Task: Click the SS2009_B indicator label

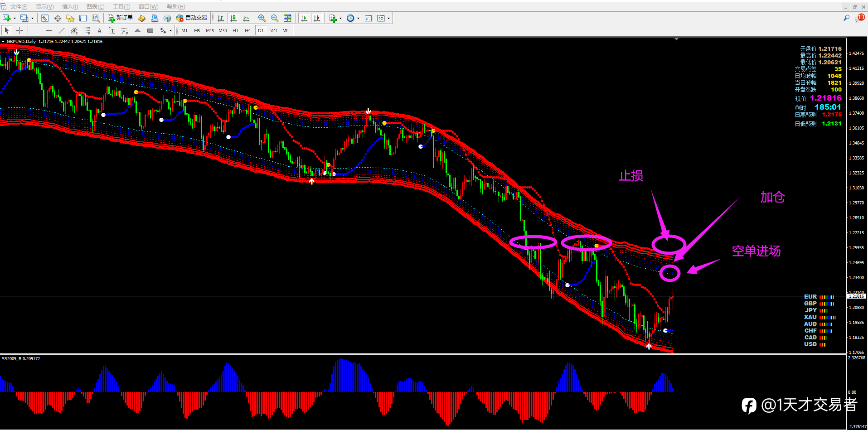Action: 21,359
